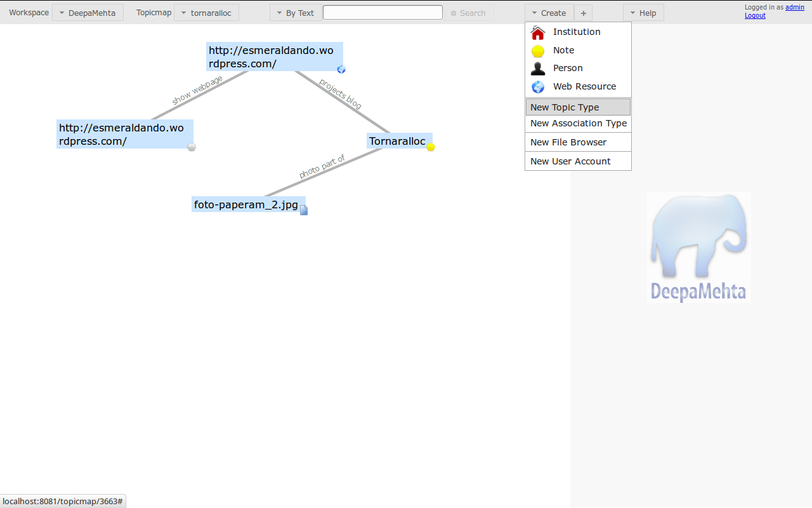Select the top esmeraldando.wordpress.com topic label

[275, 57]
